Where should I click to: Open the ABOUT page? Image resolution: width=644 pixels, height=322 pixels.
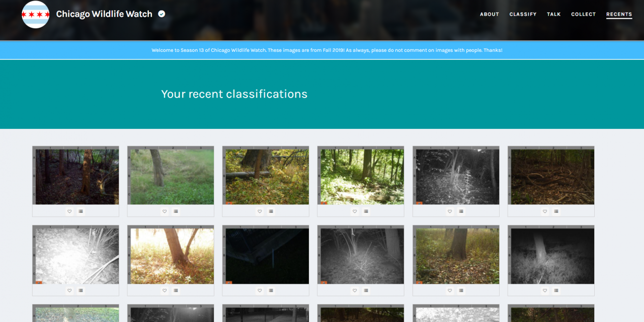(x=490, y=14)
